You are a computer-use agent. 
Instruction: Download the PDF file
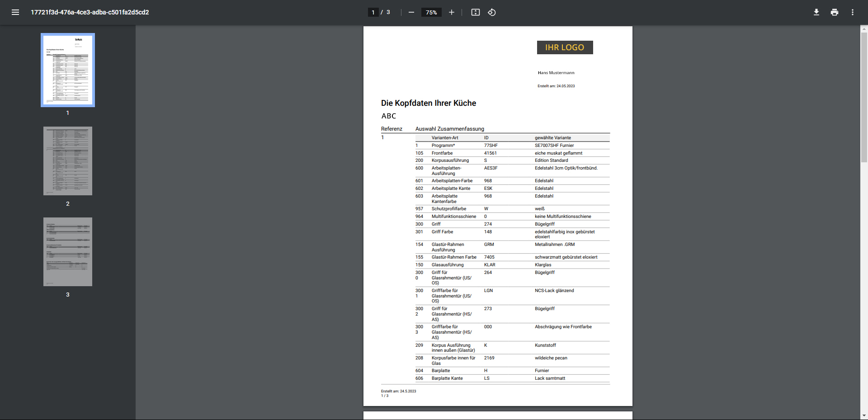[816, 12]
